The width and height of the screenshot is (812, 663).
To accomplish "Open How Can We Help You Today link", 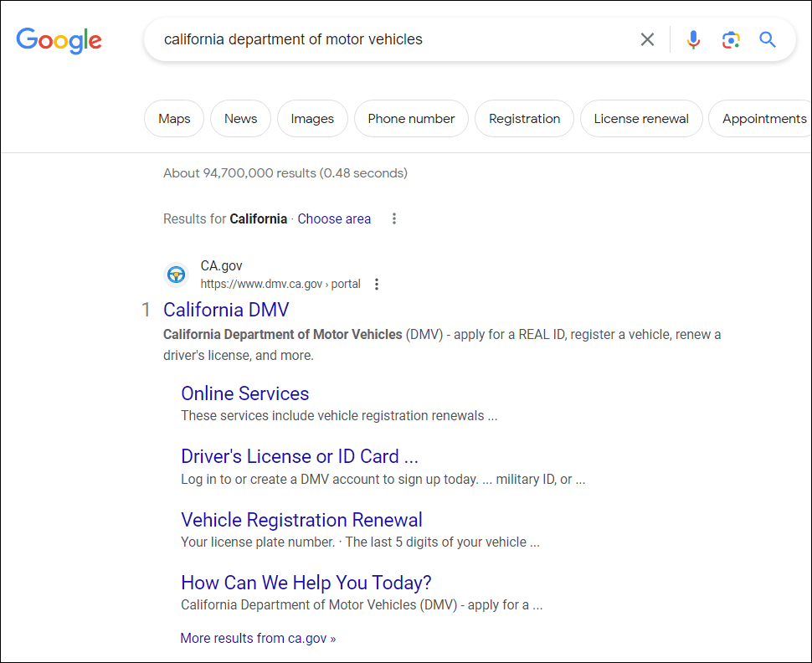I will click(306, 583).
